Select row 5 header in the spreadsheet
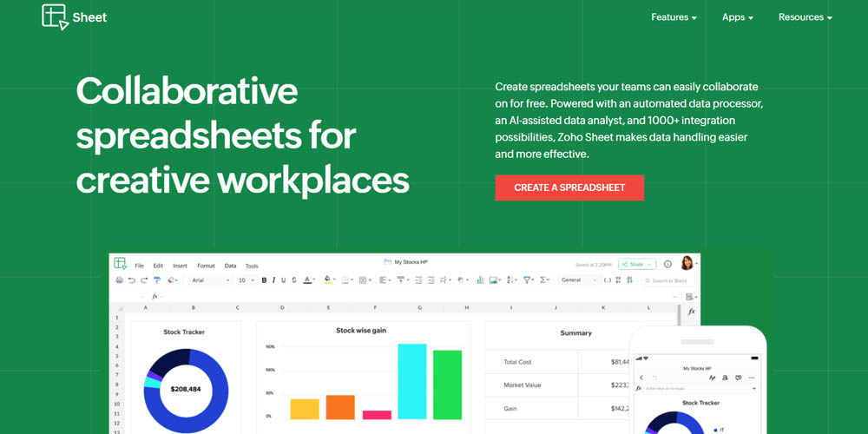 [x=117, y=356]
